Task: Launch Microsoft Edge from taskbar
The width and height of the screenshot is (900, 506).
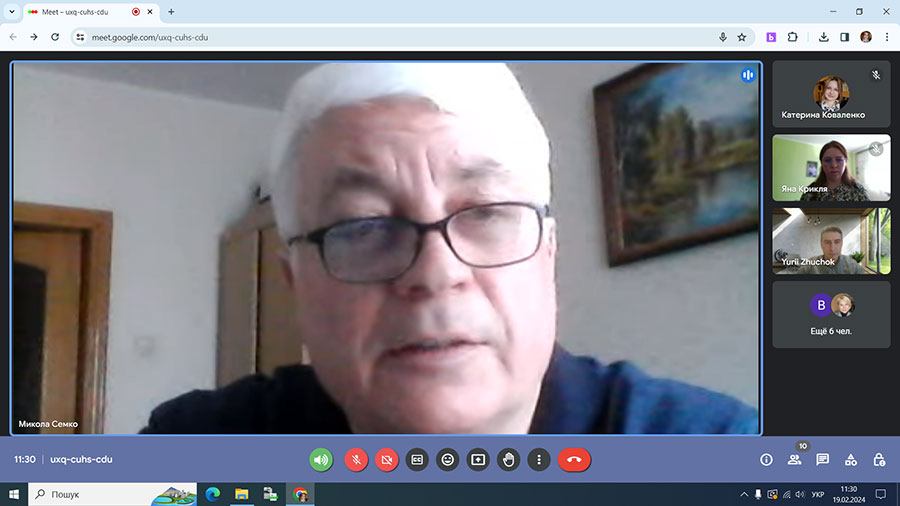Action: point(213,494)
